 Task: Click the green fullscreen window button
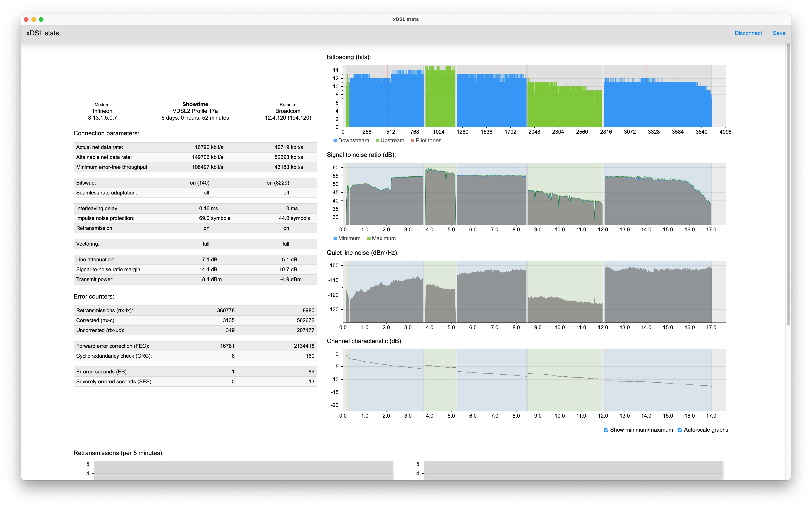click(41, 19)
